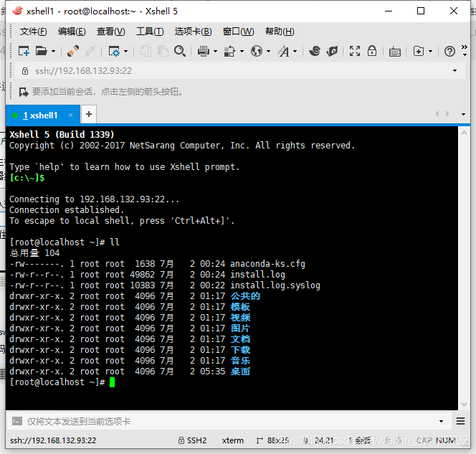
Task: Click the Font 'A' icon
Action: (x=284, y=51)
